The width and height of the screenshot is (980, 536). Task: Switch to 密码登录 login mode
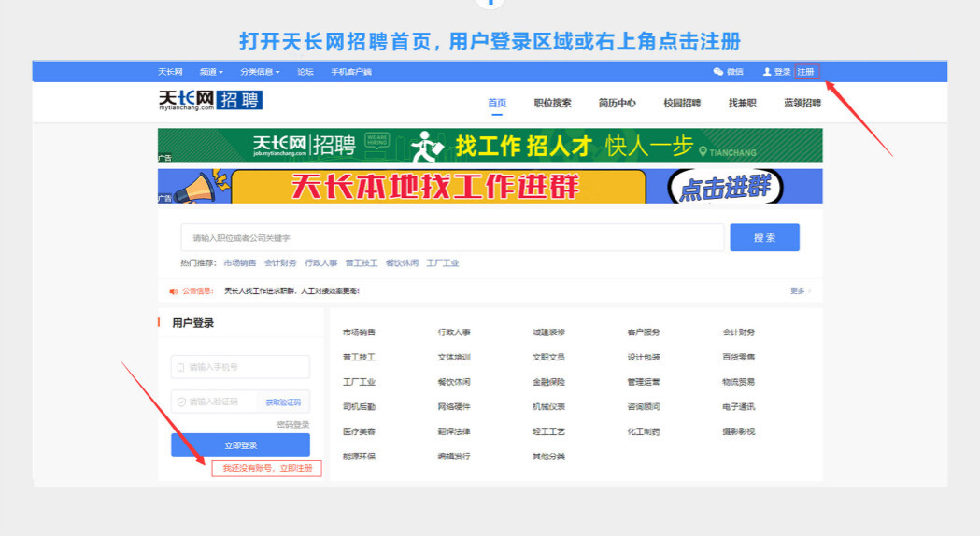(x=292, y=425)
